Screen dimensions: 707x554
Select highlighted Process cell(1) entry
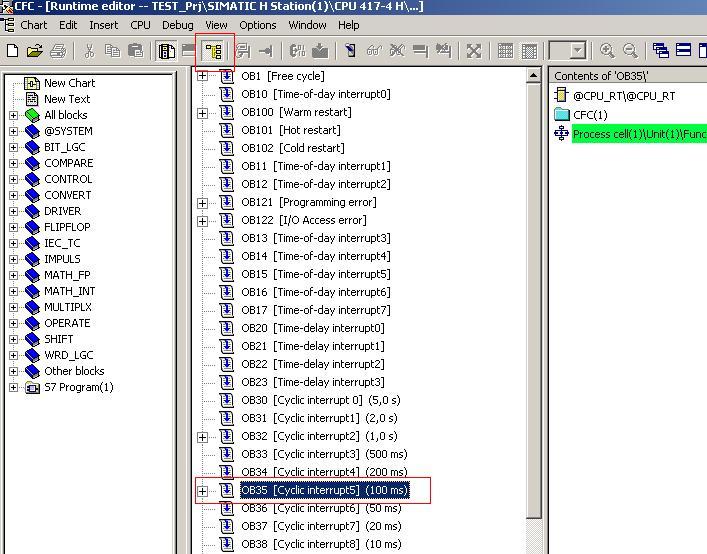click(x=639, y=134)
